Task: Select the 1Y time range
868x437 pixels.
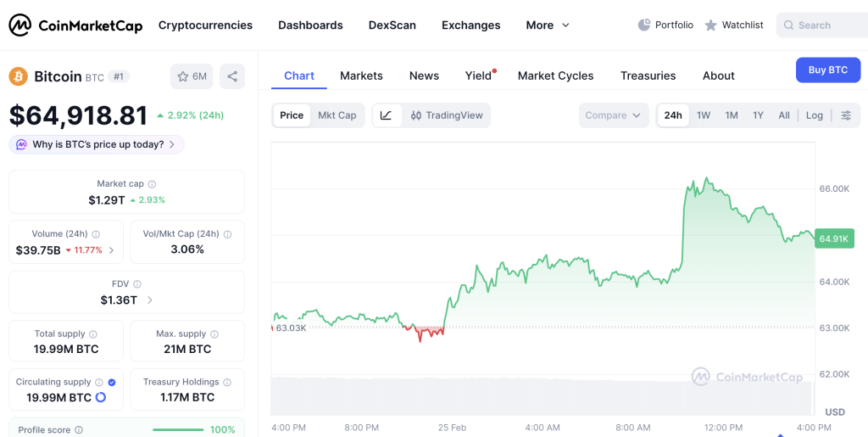Action: 759,115
